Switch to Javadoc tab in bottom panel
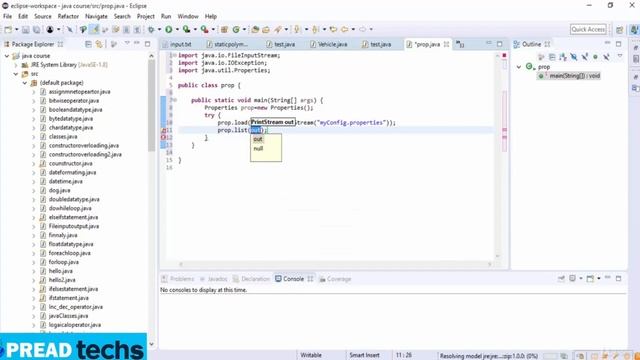 [x=213, y=279]
